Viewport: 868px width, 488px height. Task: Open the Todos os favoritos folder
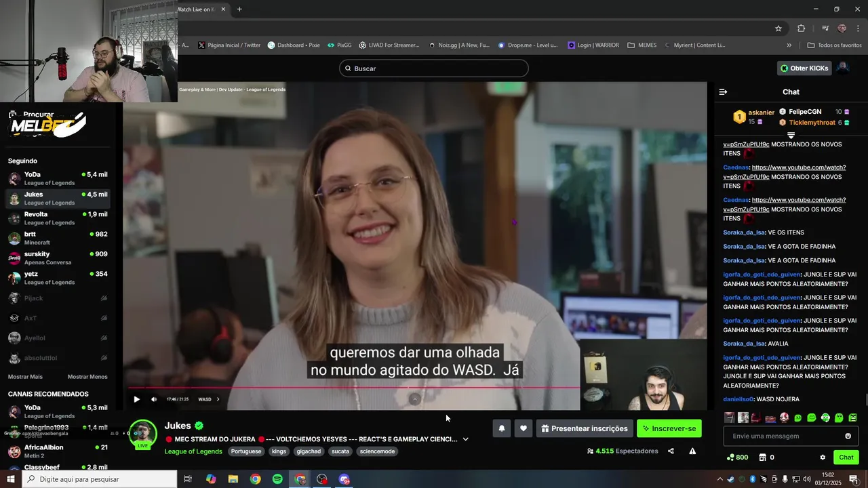[x=834, y=45]
